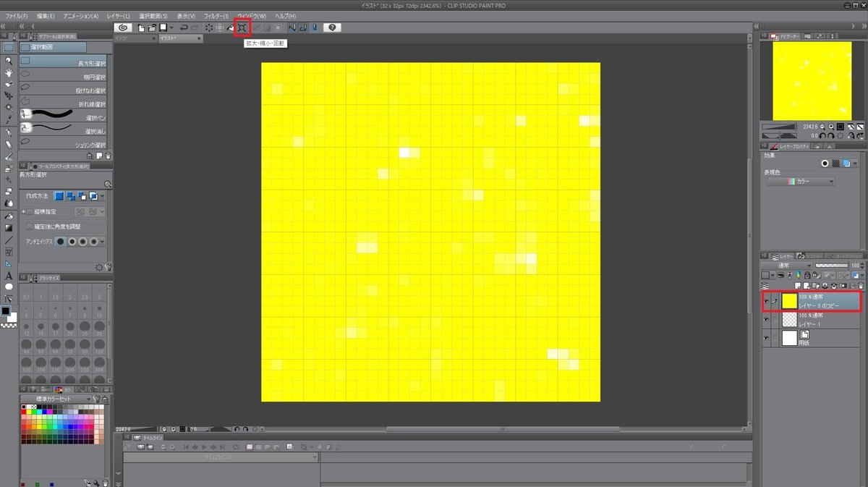Viewport: 868px width, 487px height.
Task: Click the delete layer trash icon
Action: (x=861, y=287)
